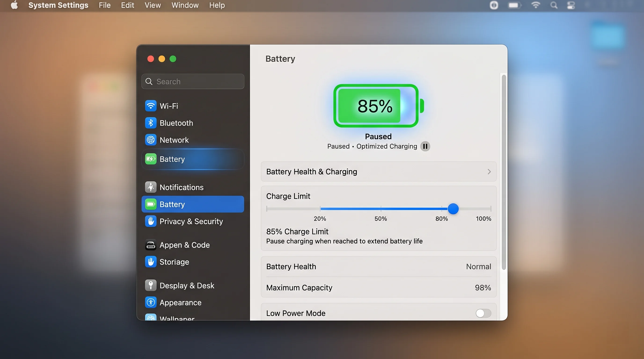644x359 pixels.
Task: Click the Maximum Capacity 98% value
Action: (483, 288)
